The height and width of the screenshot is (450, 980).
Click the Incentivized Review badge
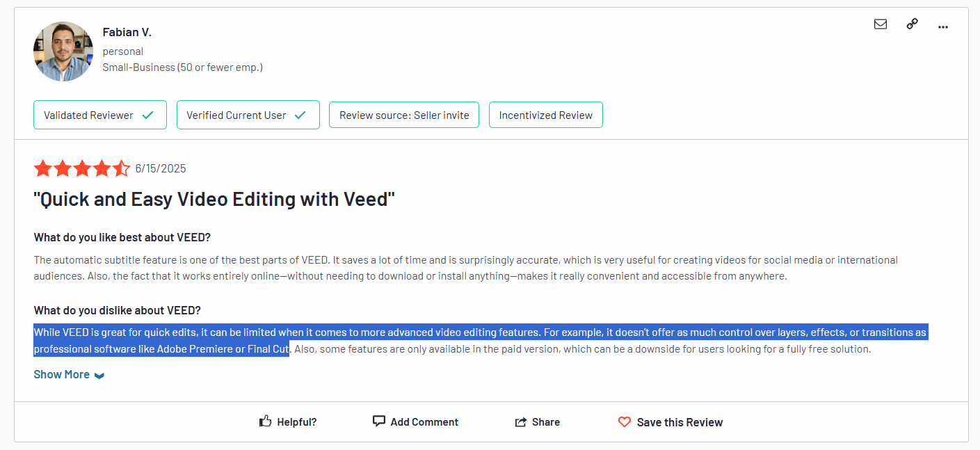point(545,115)
